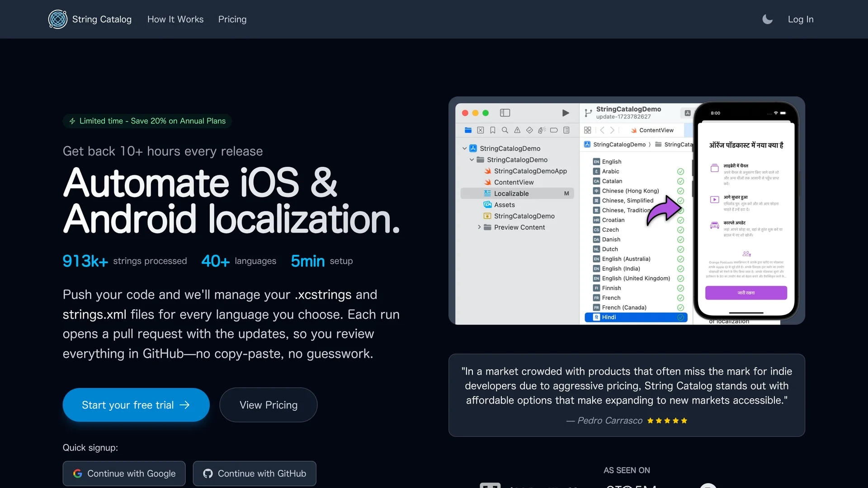The image size is (868, 488).
Task: Go to the Pricing nav link
Action: (x=232, y=19)
